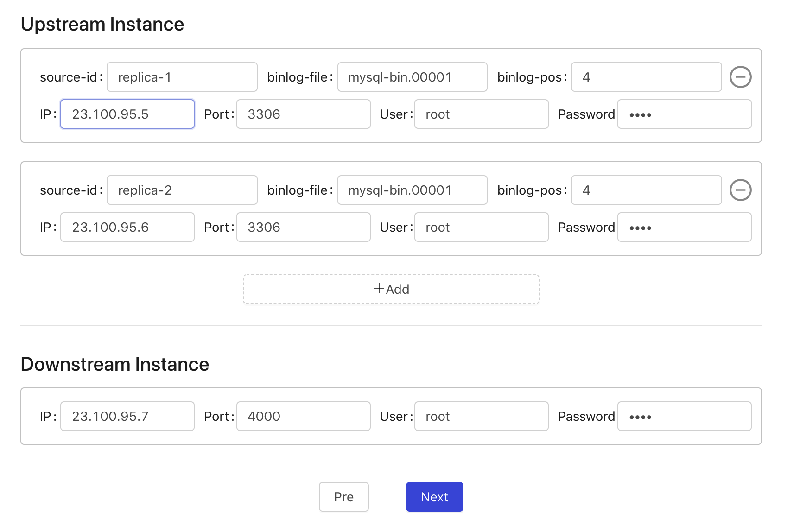Focus User field in replica-2 block

coord(482,227)
